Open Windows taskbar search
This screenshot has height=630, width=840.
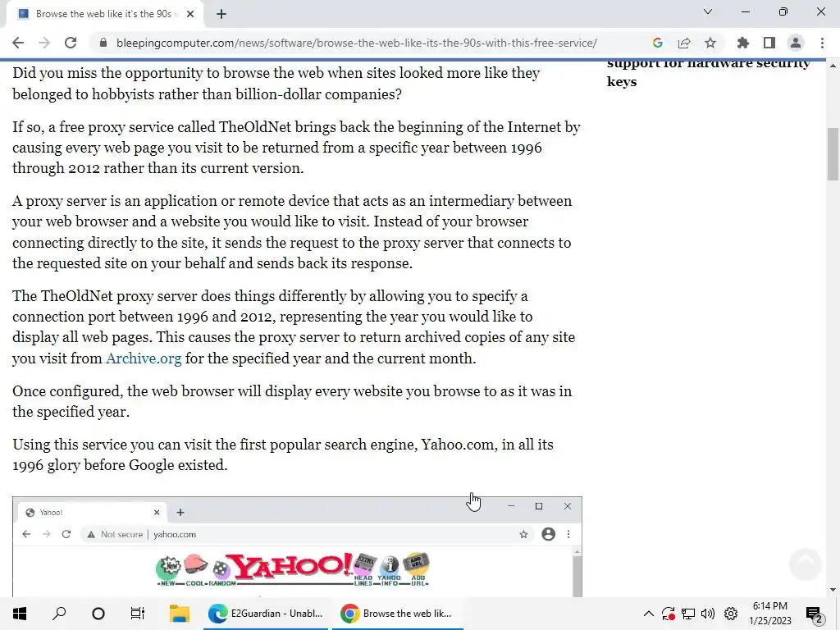[x=59, y=614]
